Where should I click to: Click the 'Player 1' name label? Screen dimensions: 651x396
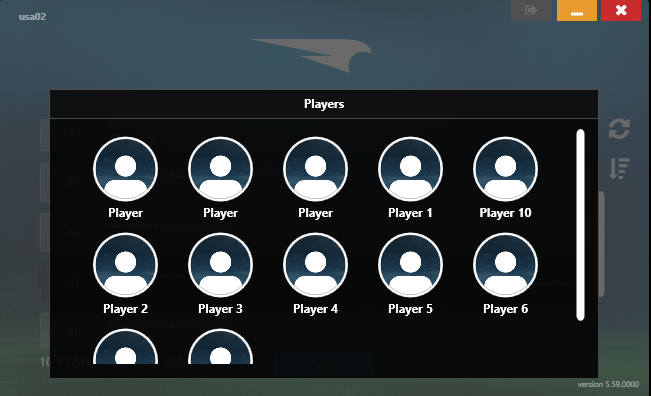coord(410,213)
